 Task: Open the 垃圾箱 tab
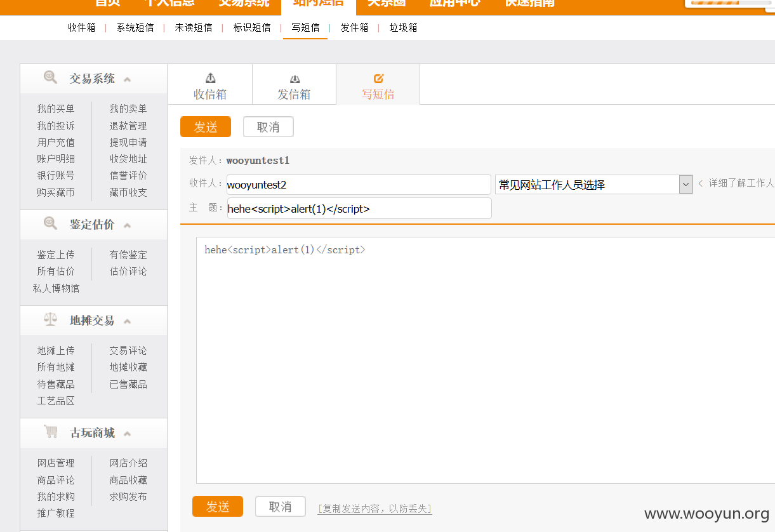click(403, 27)
